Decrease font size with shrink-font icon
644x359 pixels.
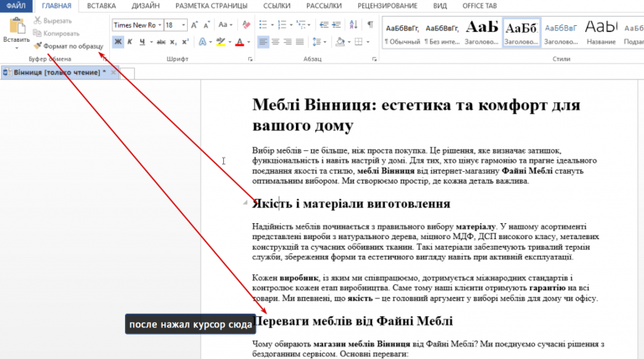206,25
